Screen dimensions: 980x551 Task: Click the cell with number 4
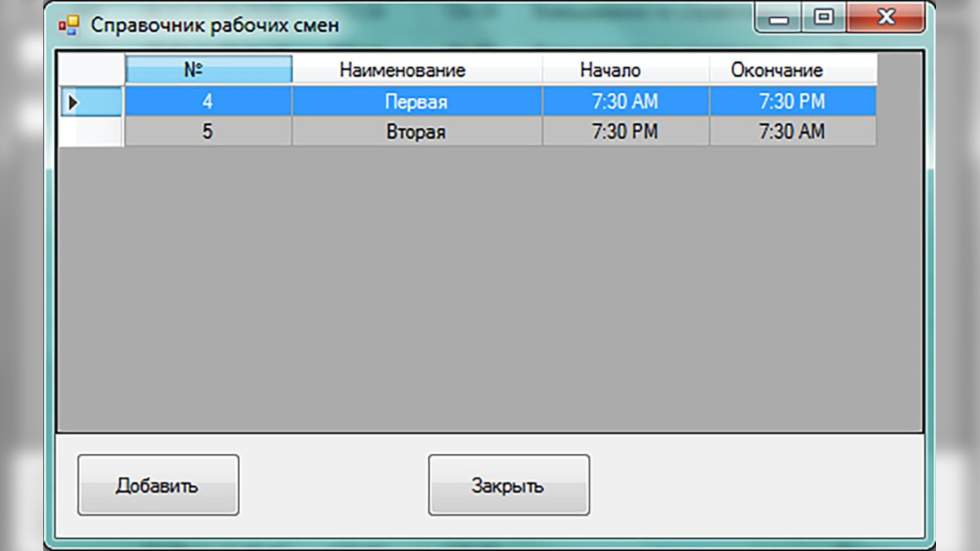pyautogui.click(x=208, y=102)
